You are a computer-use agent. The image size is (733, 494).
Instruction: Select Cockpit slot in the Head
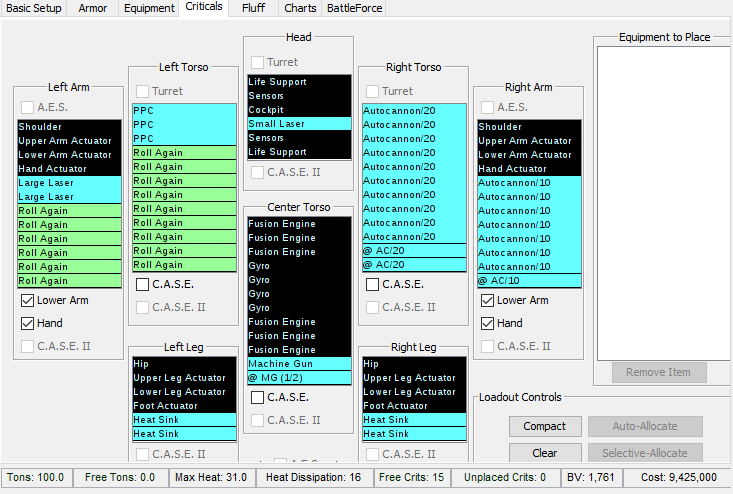tap(299, 110)
